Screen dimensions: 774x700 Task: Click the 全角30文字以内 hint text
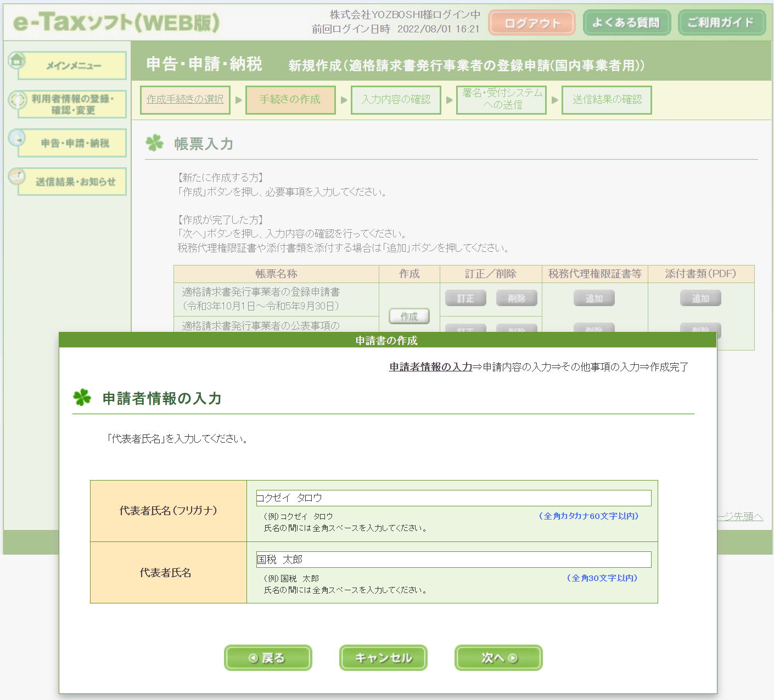pos(602,578)
